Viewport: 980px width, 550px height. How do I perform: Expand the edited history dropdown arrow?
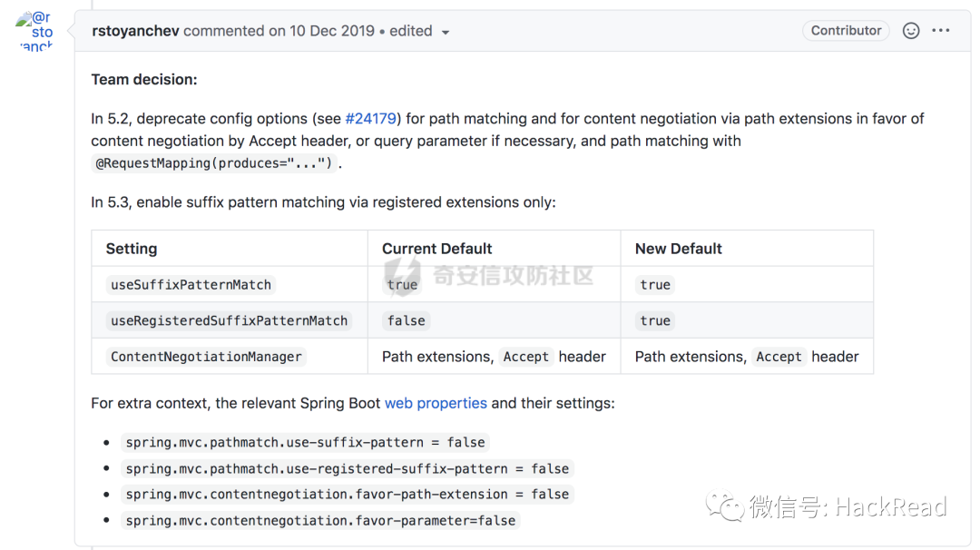click(x=446, y=33)
